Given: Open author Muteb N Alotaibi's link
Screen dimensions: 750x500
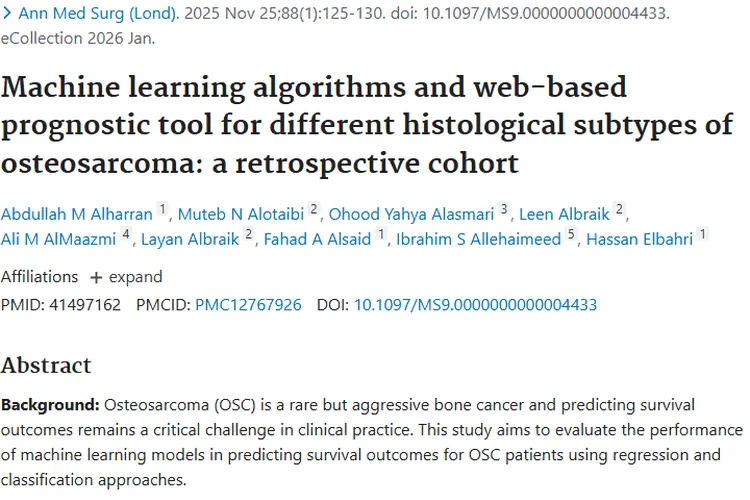Looking at the screenshot, I should [x=241, y=212].
